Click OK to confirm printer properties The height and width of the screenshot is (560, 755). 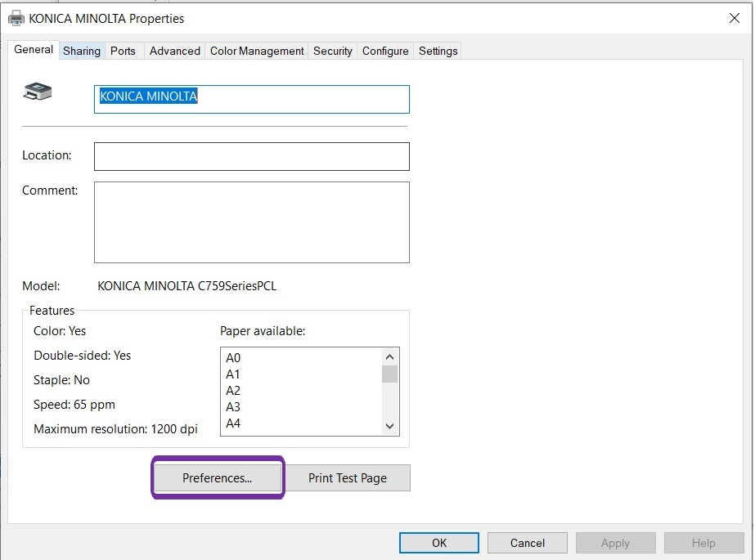[x=438, y=542]
